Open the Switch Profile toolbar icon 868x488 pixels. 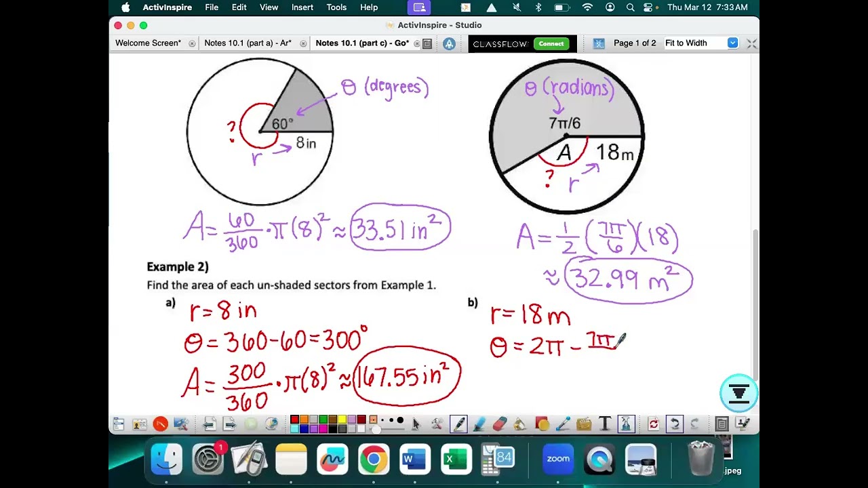[x=140, y=424]
